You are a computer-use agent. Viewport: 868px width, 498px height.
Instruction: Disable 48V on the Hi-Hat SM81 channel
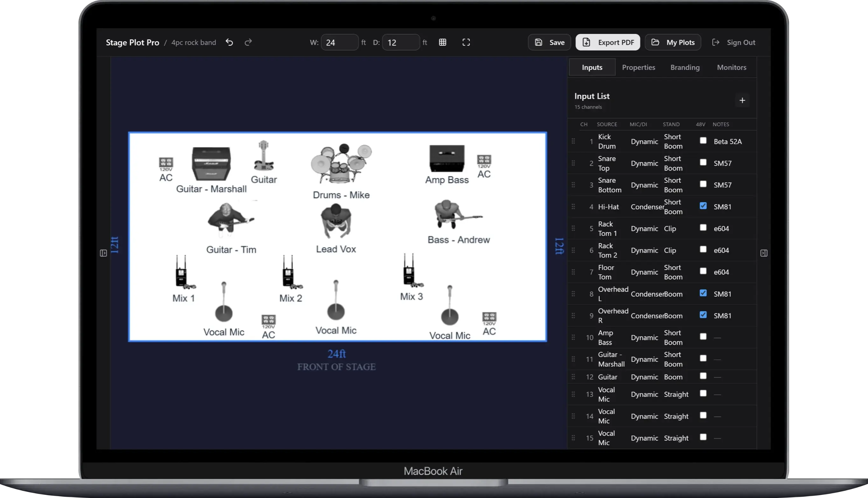click(x=703, y=205)
